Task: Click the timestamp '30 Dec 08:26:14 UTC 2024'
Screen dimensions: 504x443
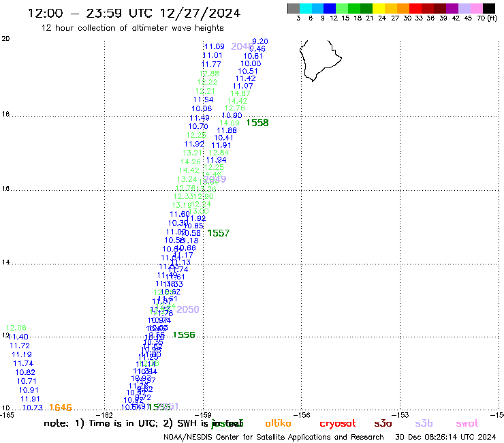Action: pos(445,437)
